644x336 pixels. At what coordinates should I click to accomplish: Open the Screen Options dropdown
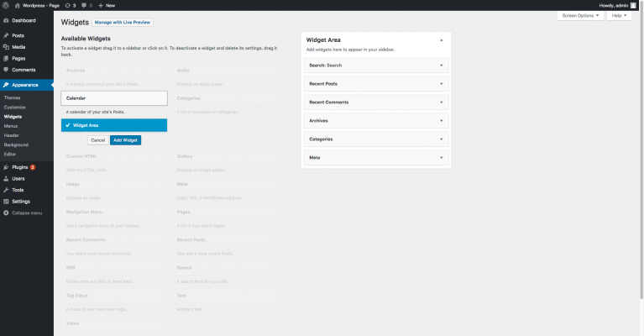(580, 16)
